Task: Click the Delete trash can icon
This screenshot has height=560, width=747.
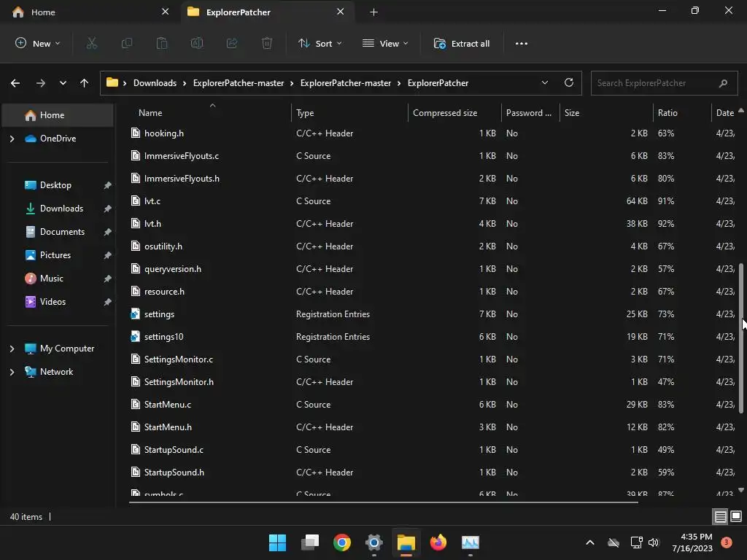Action: tap(267, 43)
